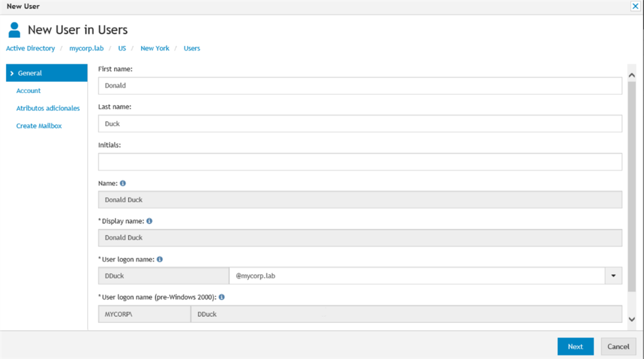Click the info icon next to Name

123,184
